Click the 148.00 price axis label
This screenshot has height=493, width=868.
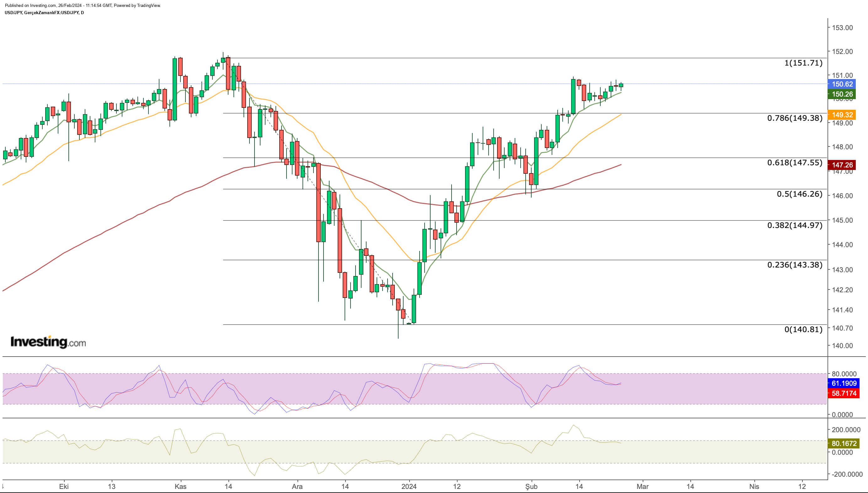[842, 147]
